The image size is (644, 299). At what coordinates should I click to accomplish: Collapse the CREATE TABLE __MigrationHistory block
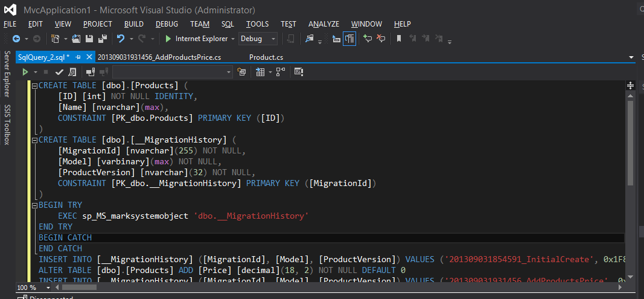(x=34, y=140)
